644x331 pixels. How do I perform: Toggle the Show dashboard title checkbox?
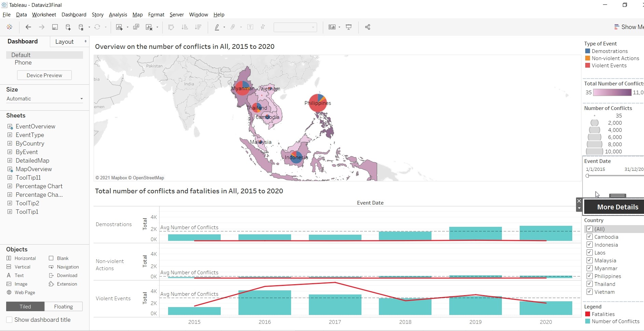(x=10, y=320)
